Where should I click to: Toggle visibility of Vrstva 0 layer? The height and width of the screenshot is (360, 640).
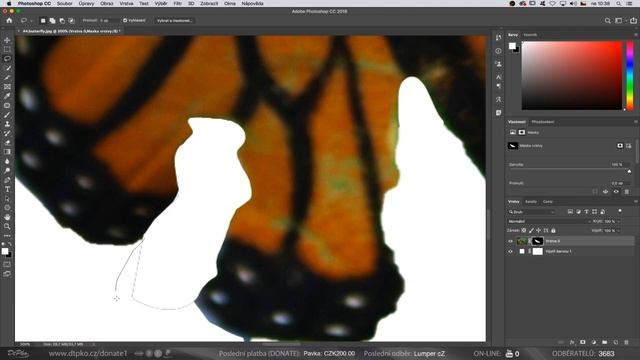coord(510,241)
